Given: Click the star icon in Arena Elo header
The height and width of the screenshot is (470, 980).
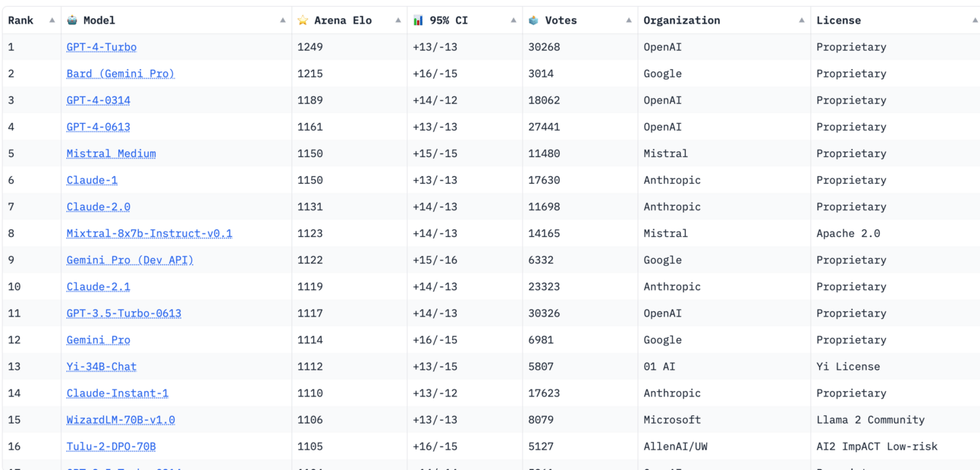Looking at the screenshot, I should 303,21.
